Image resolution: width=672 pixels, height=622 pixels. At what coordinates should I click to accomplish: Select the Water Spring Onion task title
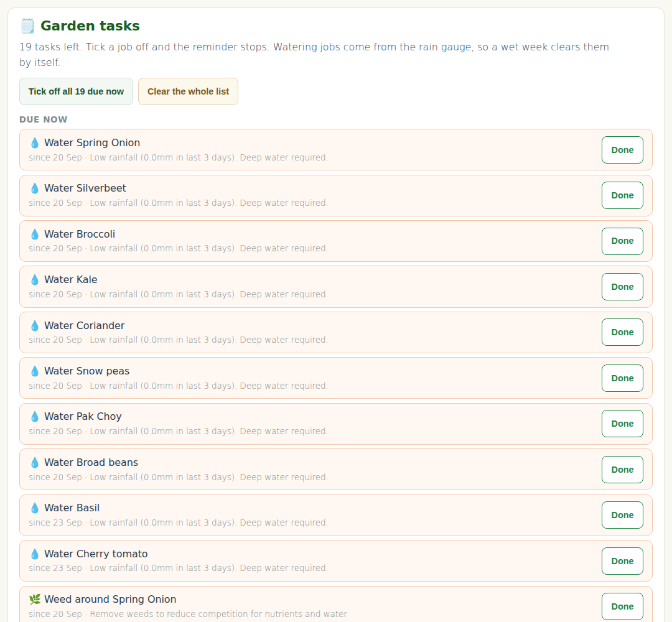point(92,142)
